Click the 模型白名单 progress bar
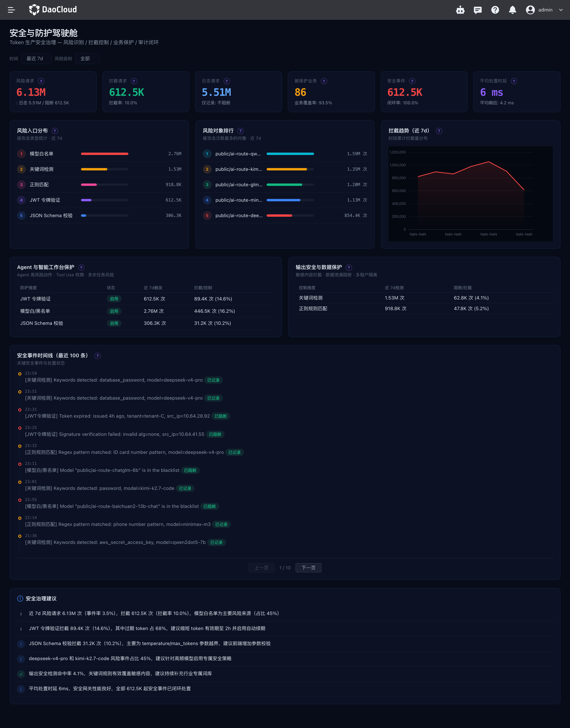The height and width of the screenshot is (728, 570). pos(104,154)
